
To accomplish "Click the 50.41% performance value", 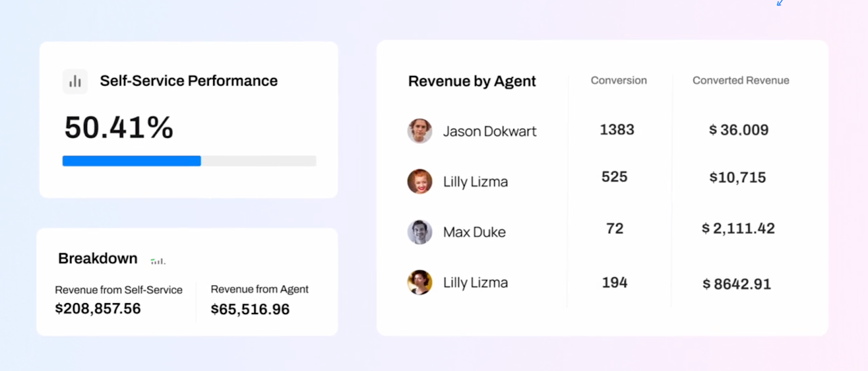I will [119, 128].
